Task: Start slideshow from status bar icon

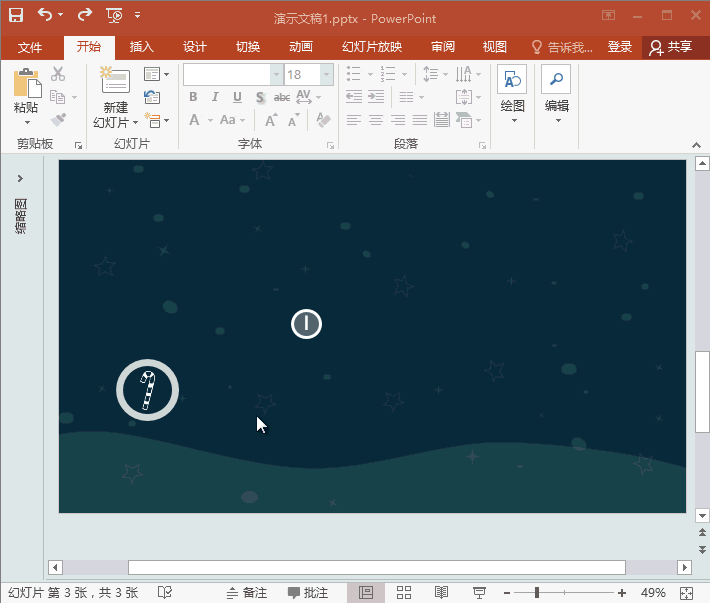Action: pos(478,593)
